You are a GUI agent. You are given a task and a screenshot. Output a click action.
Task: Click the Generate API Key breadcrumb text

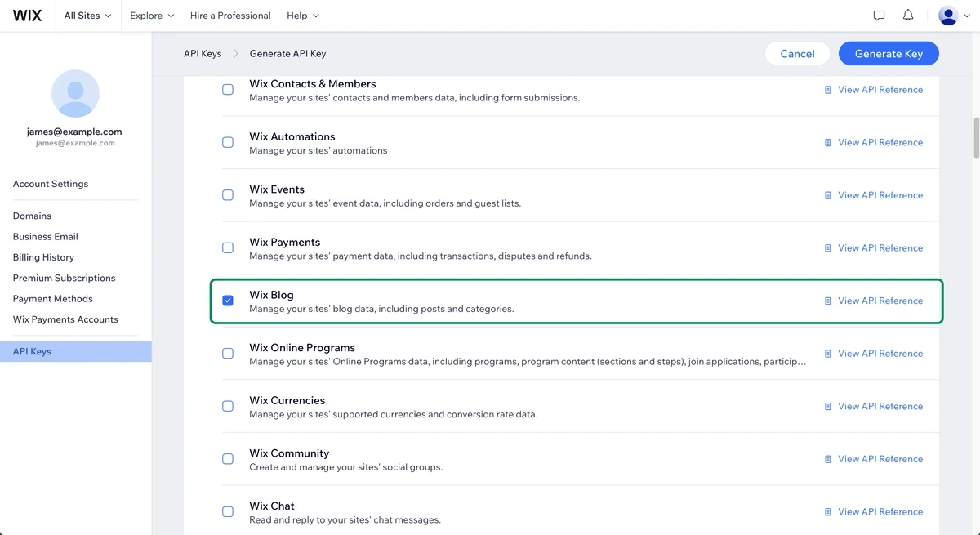point(287,54)
